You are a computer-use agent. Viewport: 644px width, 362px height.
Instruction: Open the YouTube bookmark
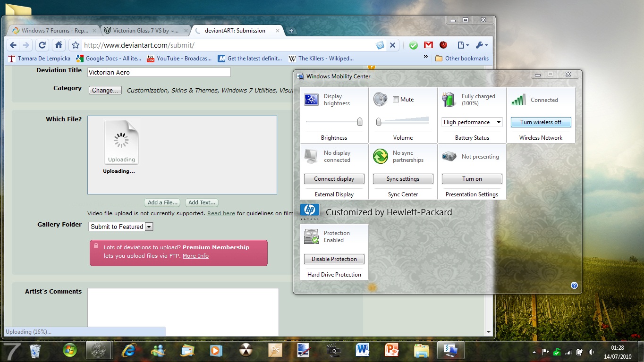click(179, 59)
